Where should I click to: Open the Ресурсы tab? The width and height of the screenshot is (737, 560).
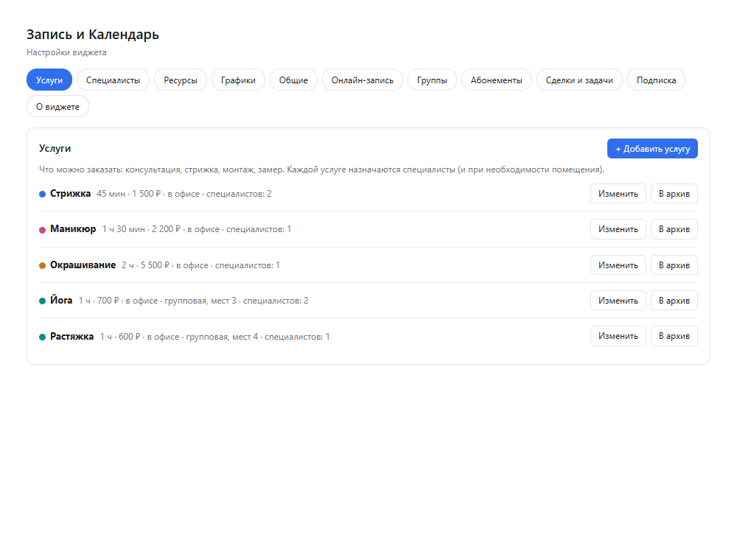pyautogui.click(x=181, y=80)
